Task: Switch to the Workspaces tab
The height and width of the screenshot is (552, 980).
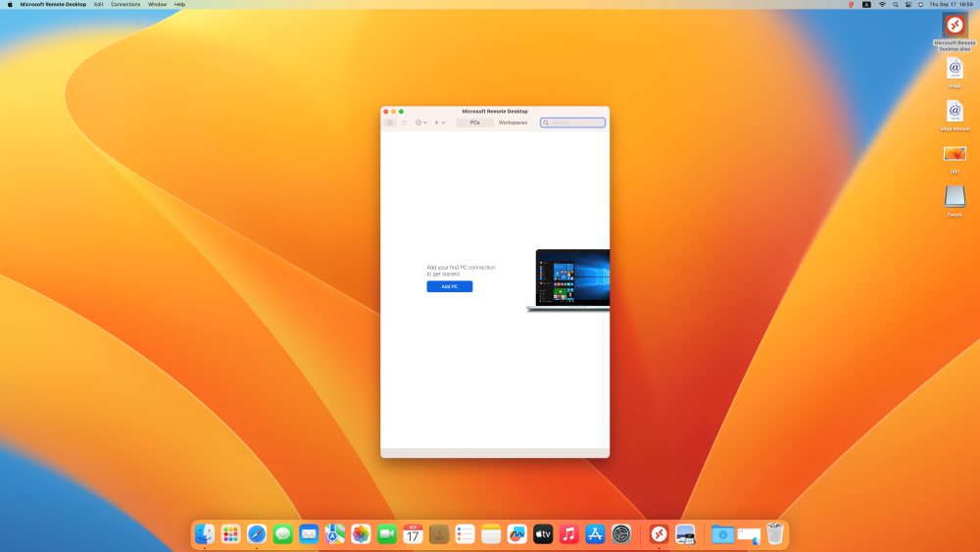Action: pyautogui.click(x=513, y=123)
